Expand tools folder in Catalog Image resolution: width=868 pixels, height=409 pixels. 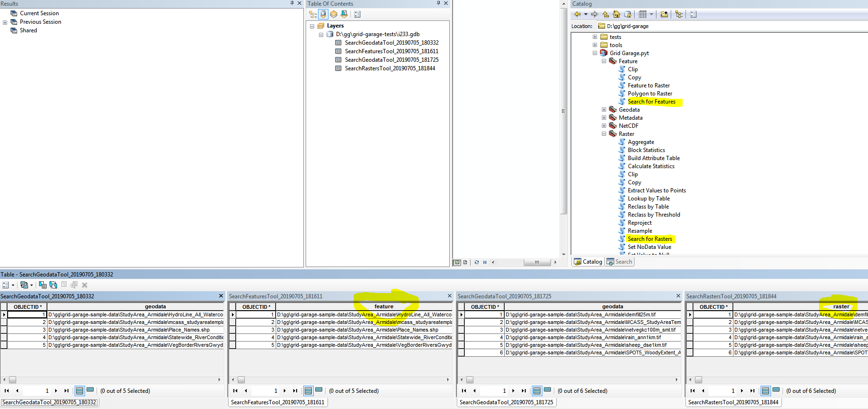pyautogui.click(x=595, y=45)
